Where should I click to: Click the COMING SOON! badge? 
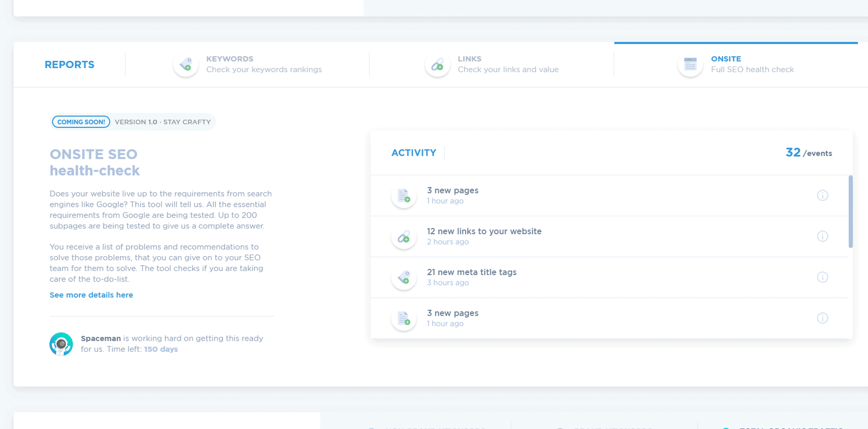click(81, 122)
